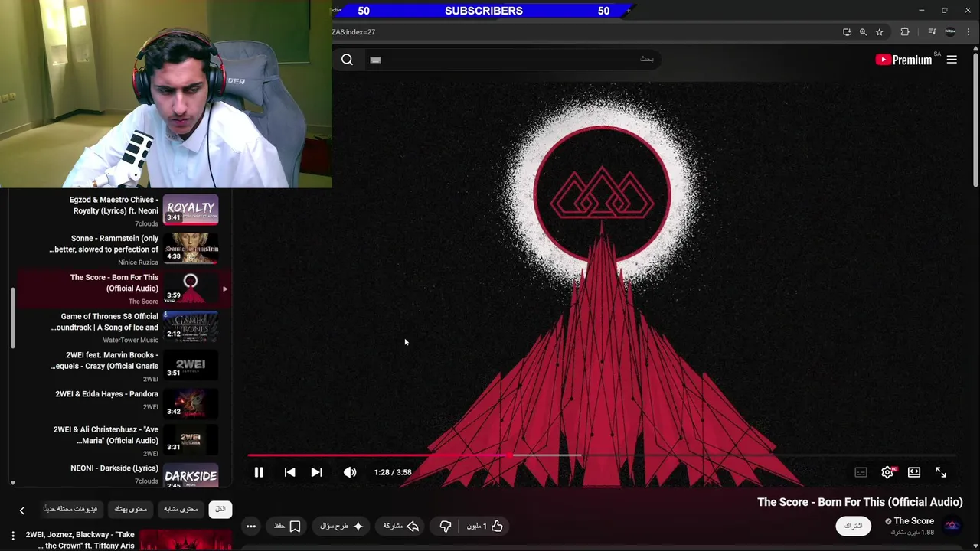Screen dimensions: 980x551
Task: Open 'Sonne - Rammstein' playlist title
Action: tap(104, 244)
